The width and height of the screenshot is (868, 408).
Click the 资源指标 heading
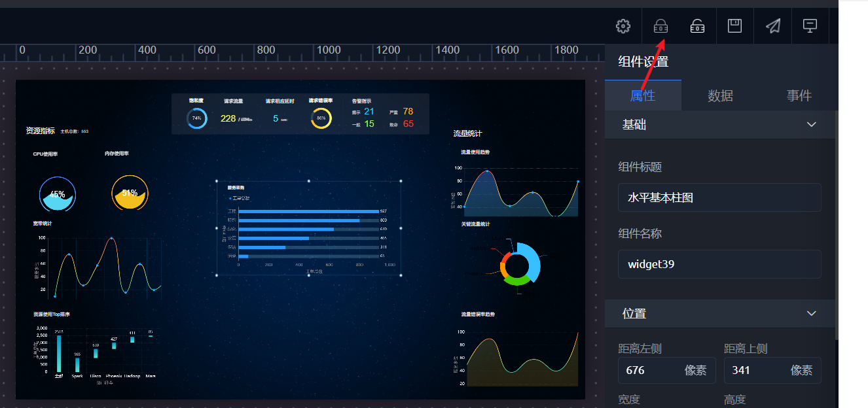[x=41, y=131]
